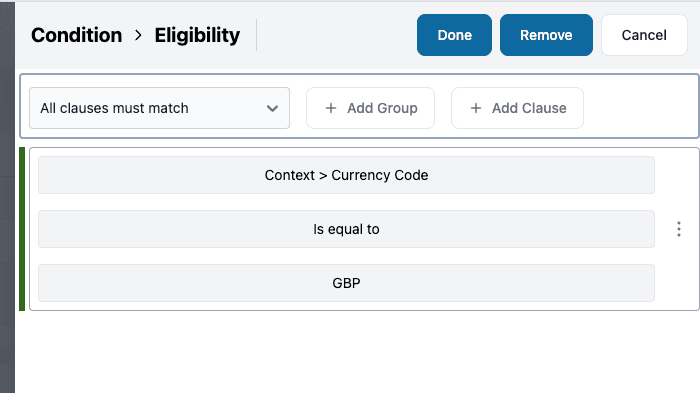Click the Remove button
The image size is (700, 393).
[x=546, y=35]
